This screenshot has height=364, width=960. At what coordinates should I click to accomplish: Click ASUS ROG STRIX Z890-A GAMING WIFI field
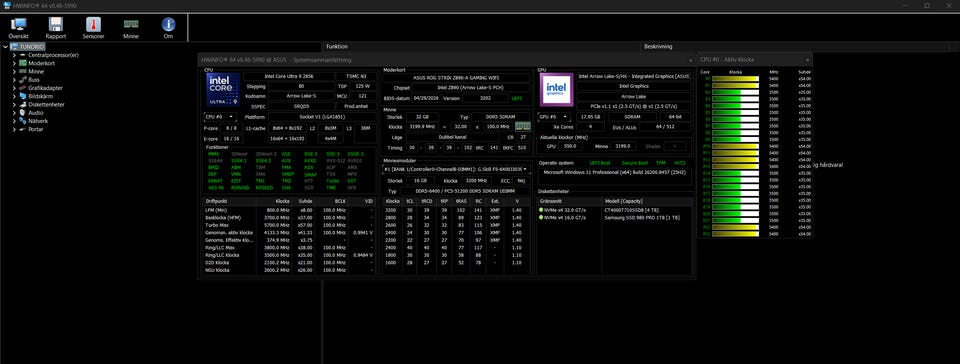456,77
